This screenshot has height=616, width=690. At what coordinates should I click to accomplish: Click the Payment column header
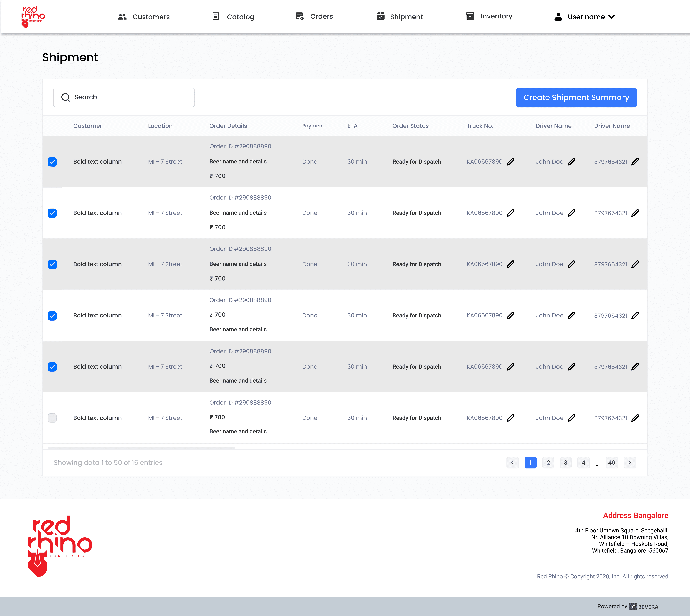point(313,126)
